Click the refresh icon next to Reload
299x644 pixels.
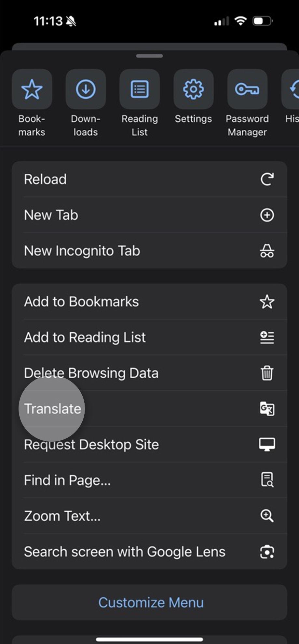pos(267,179)
